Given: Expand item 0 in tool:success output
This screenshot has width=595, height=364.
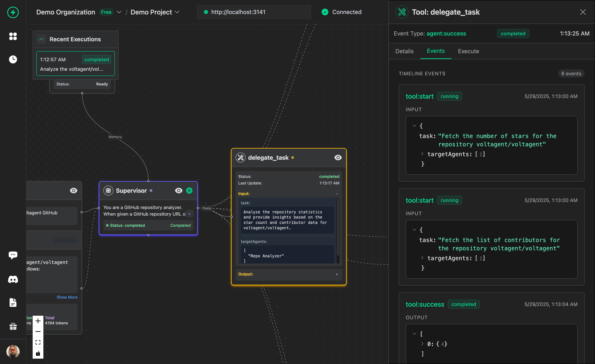Looking at the screenshot, I should [x=422, y=344].
